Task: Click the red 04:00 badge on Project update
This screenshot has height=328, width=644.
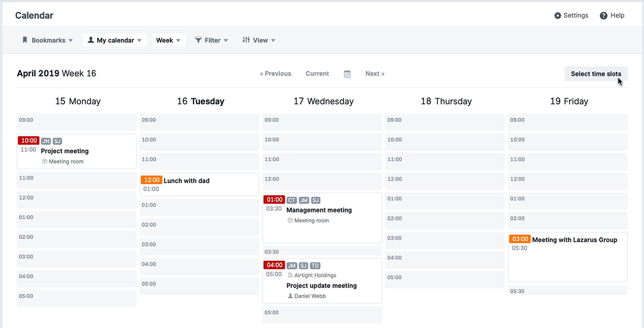Action: 274,265
